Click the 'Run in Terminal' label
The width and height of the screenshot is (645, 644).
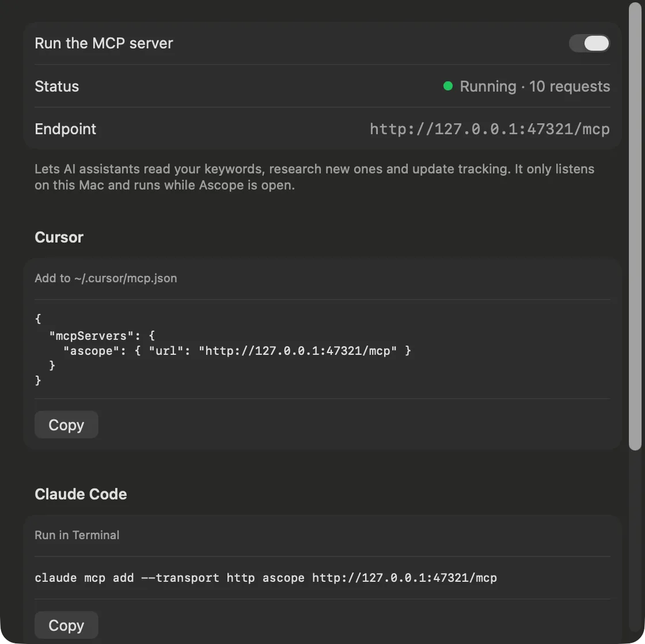(77, 535)
